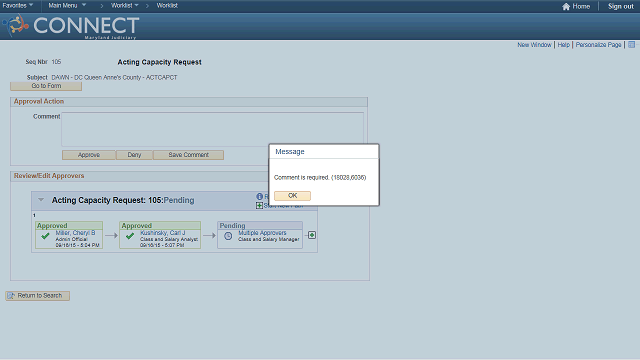Open approver Kushinsky, Carl J link
This screenshot has width=640, height=360.
point(162,233)
